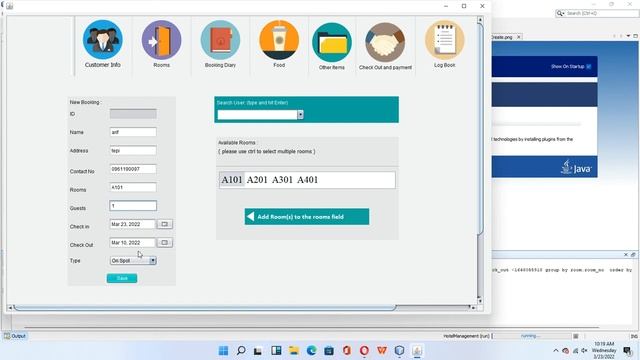Open the taskbar clock and date

[604, 351]
